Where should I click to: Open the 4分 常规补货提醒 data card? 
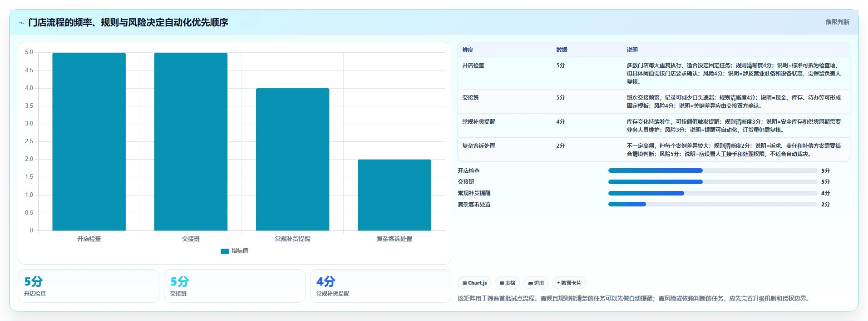tap(380, 286)
